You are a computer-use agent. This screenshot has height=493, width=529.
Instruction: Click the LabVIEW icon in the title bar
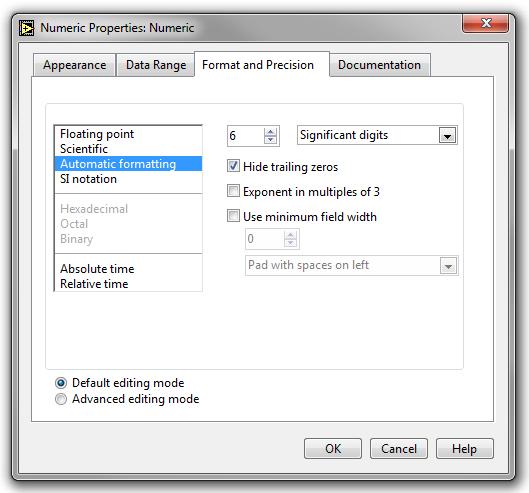coord(26,28)
